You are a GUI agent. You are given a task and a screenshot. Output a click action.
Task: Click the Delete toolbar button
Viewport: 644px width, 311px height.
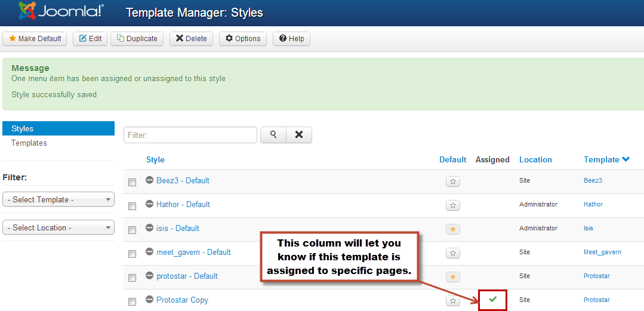tap(191, 39)
